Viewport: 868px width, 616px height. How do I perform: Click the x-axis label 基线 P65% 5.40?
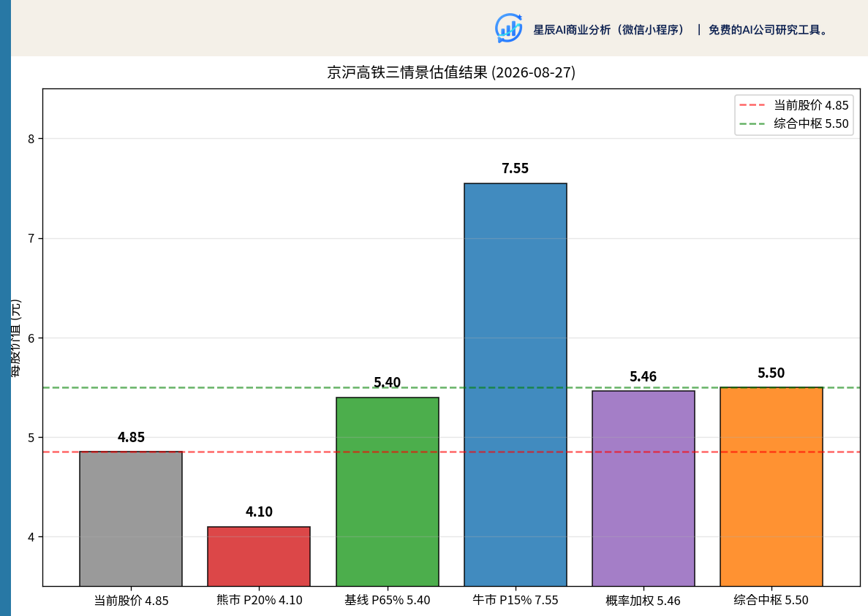coord(387,601)
